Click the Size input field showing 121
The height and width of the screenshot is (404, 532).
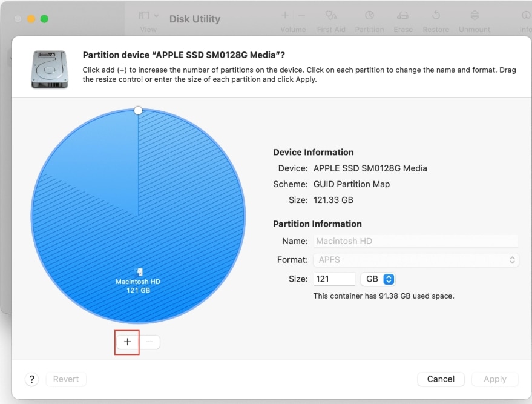[334, 279]
